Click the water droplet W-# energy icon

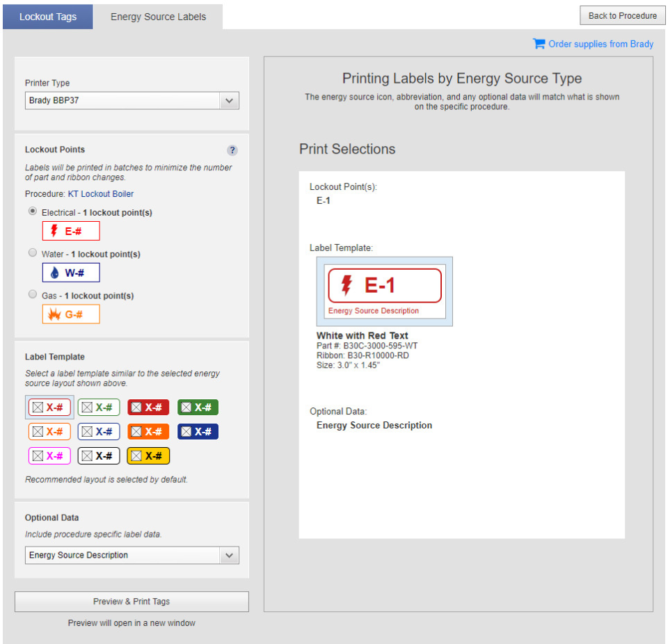[70, 273]
